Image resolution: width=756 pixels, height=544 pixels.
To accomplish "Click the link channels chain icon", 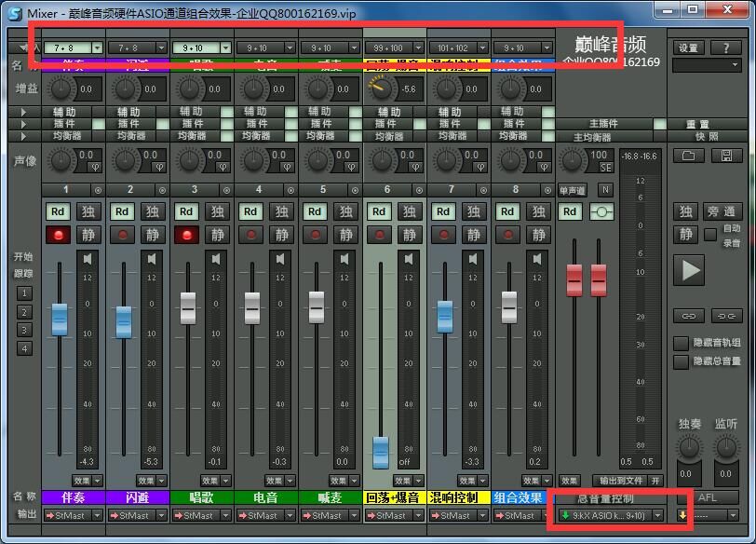I will coord(689,316).
